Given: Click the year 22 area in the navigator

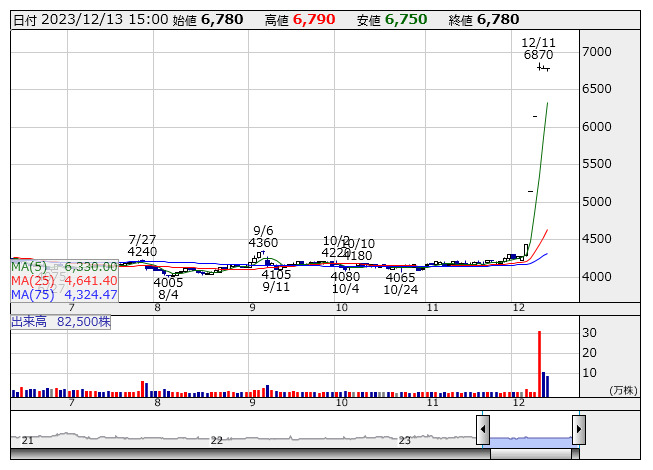Looking at the screenshot, I should [x=217, y=440].
